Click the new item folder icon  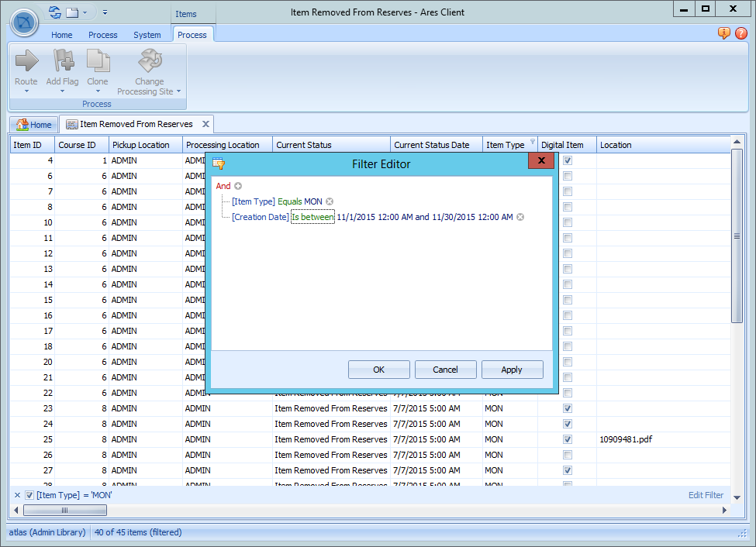(x=72, y=12)
